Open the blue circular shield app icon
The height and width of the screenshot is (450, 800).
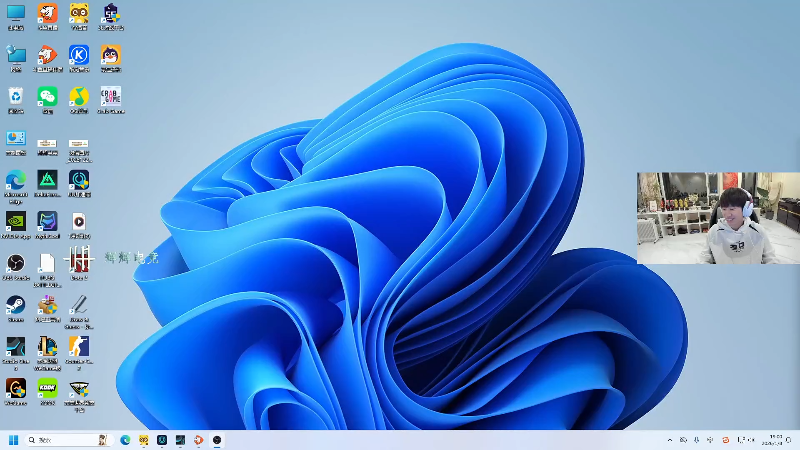[x=79, y=184]
